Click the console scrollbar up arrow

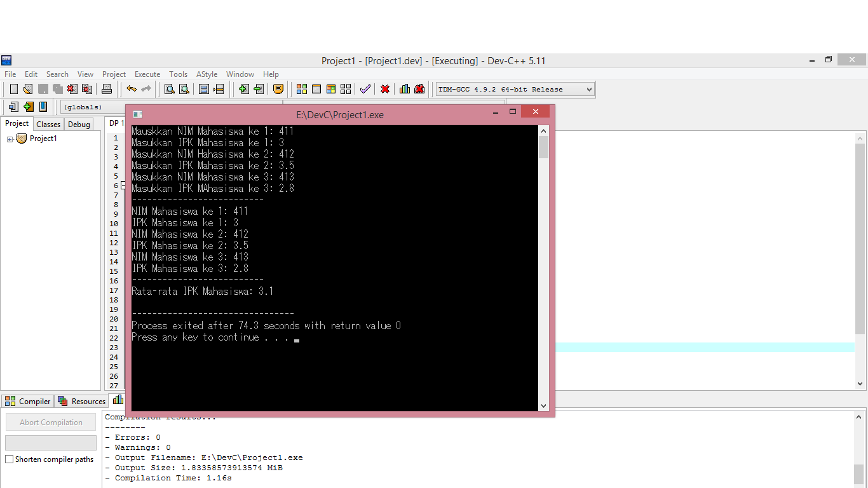tap(543, 131)
